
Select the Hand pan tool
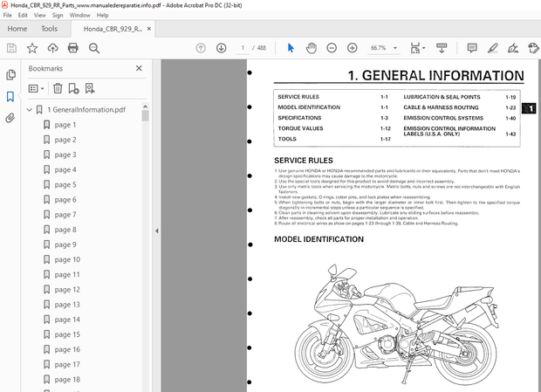coord(312,48)
